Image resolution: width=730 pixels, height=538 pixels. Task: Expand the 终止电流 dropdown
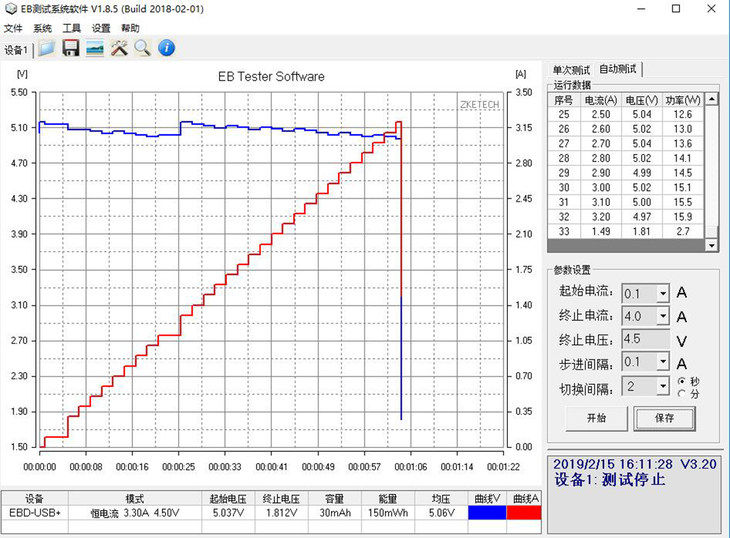[663, 316]
